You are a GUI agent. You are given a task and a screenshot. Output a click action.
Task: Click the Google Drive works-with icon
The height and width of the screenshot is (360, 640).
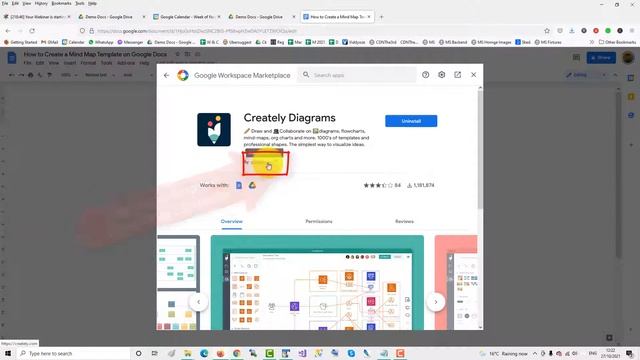coord(252,185)
